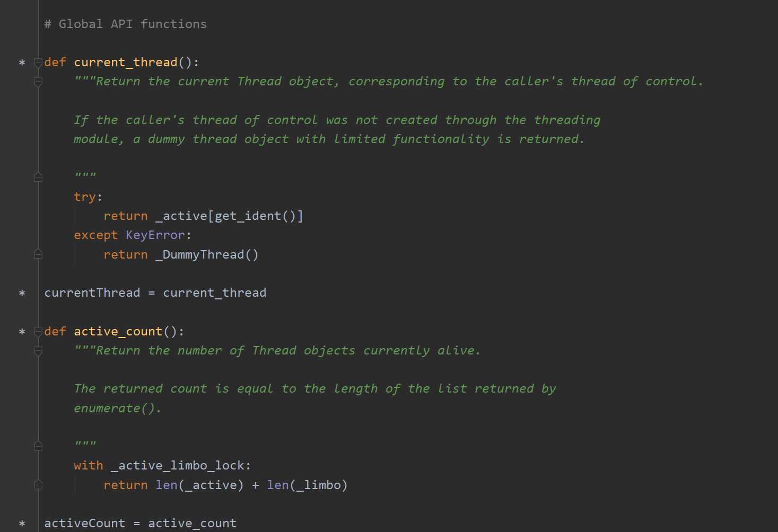This screenshot has width=778, height=532.
Task: Click the KeyError exception name
Action: [155, 235]
